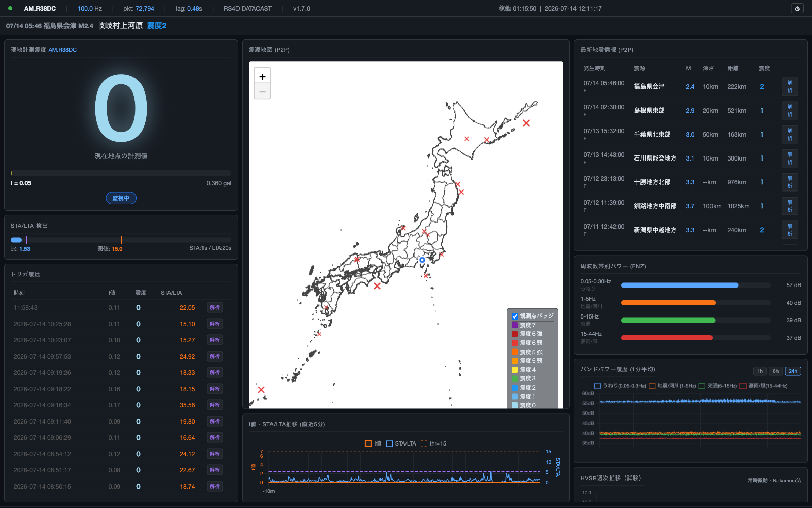The width and height of the screenshot is (812, 508).
Task: Zoom out on the epicenter map
Action: [262, 91]
